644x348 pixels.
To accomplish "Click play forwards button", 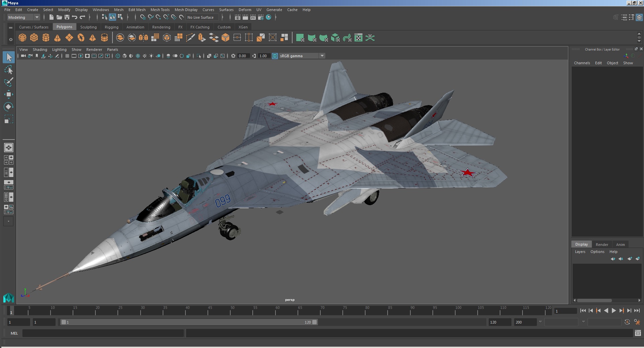I will pyautogui.click(x=614, y=311).
